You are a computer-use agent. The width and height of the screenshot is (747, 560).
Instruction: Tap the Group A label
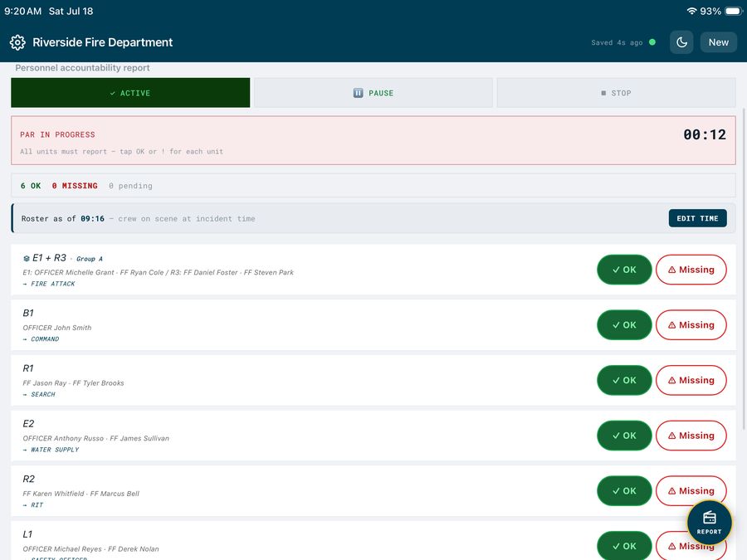tap(90, 259)
